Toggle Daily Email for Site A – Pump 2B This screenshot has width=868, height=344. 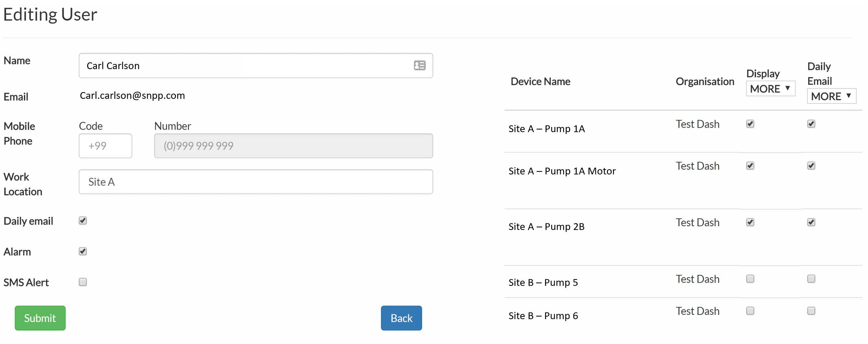coord(811,222)
